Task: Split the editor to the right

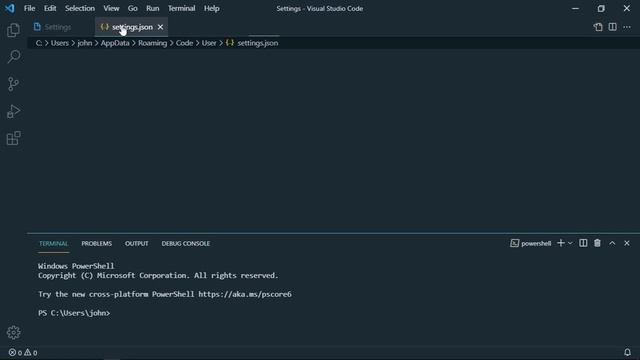Action: click(612, 27)
